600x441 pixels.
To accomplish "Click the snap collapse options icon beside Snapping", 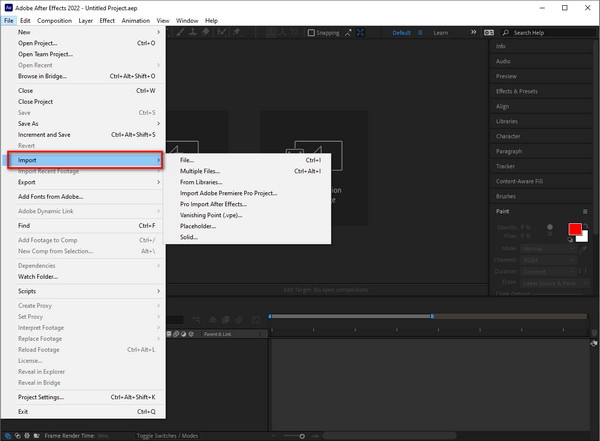I will 348,33.
